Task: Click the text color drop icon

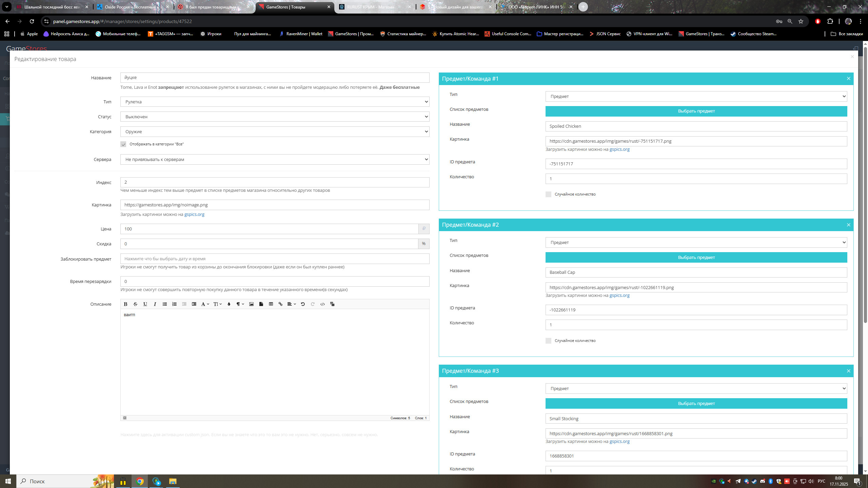Action: (229, 304)
